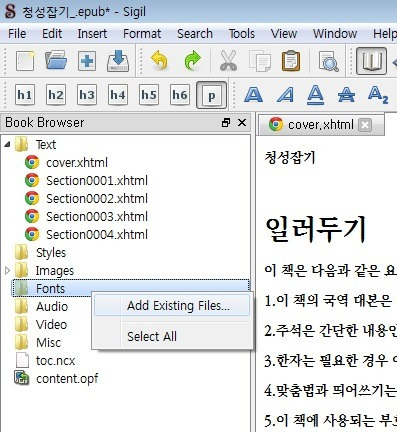Apply heading 1 with h1 button
This screenshot has width=397, height=432.
[x=25, y=95]
